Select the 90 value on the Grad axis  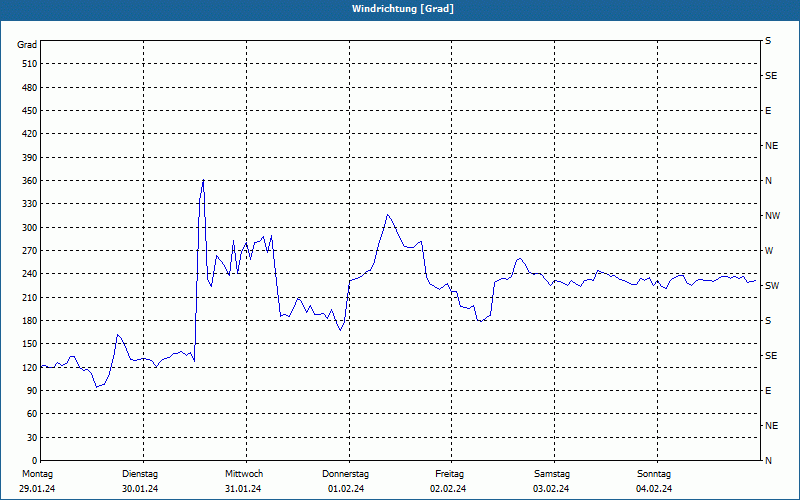point(31,391)
